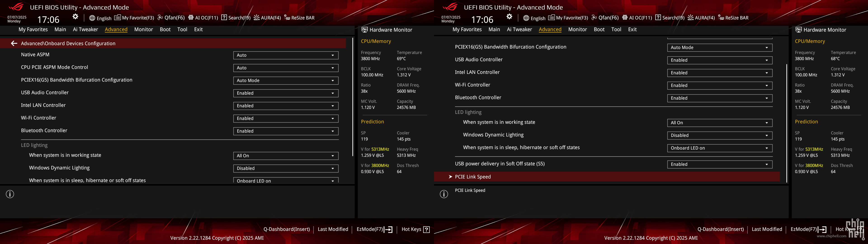868x244 pixels.
Task: Open working state All On dropdown in right screen
Action: pos(720,123)
